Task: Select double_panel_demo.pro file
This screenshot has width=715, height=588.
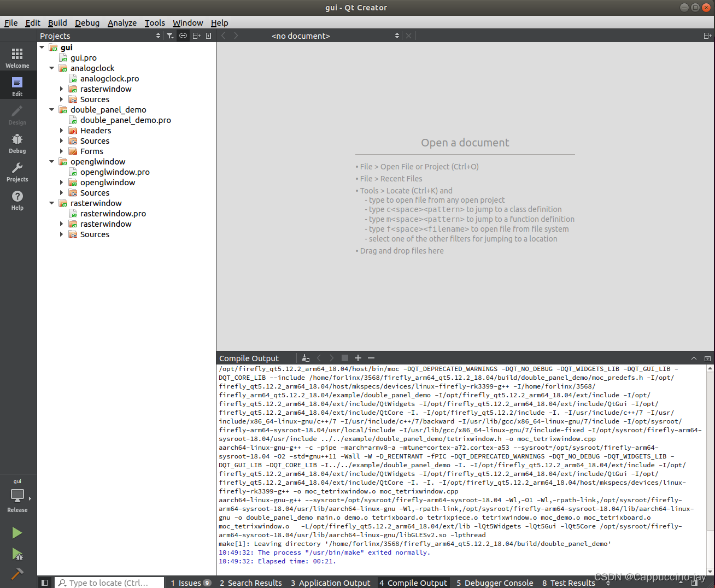Action: coord(126,120)
